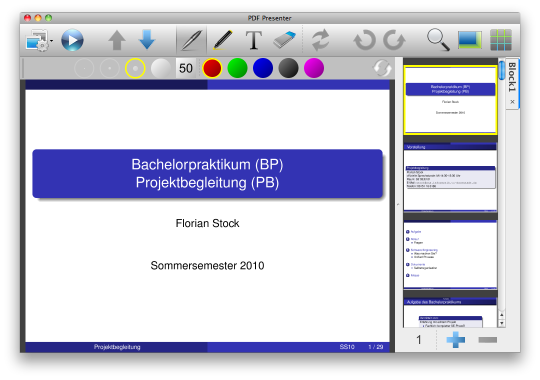Select the highlighter marker tool
Viewport: 540px width, 380px height.
click(x=223, y=40)
